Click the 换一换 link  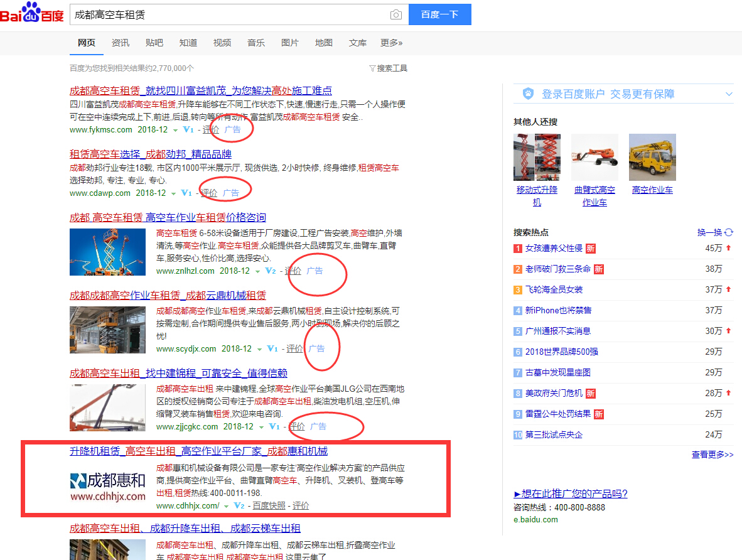(x=710, y=232)
